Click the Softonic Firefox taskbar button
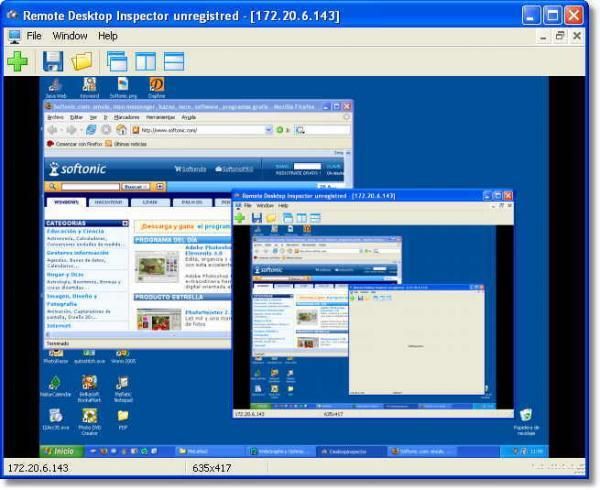 [422, 452]
